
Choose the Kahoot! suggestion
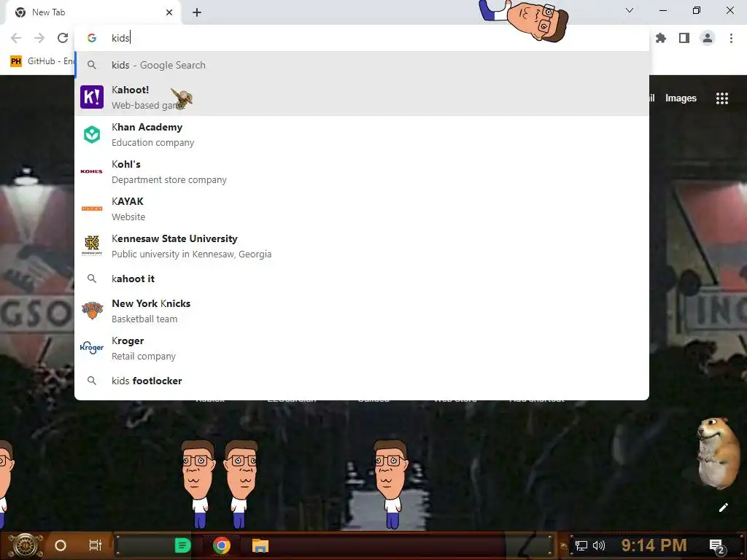(362, 97)
